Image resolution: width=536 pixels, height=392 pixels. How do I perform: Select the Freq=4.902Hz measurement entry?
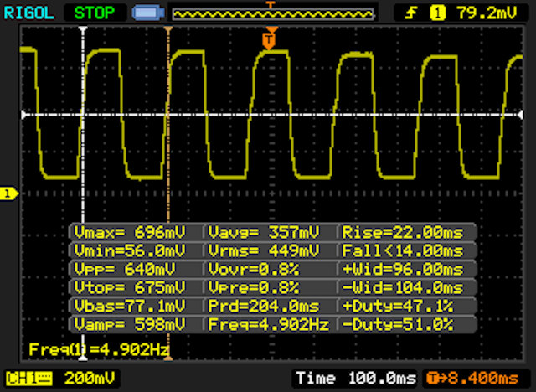pos(270,324)
